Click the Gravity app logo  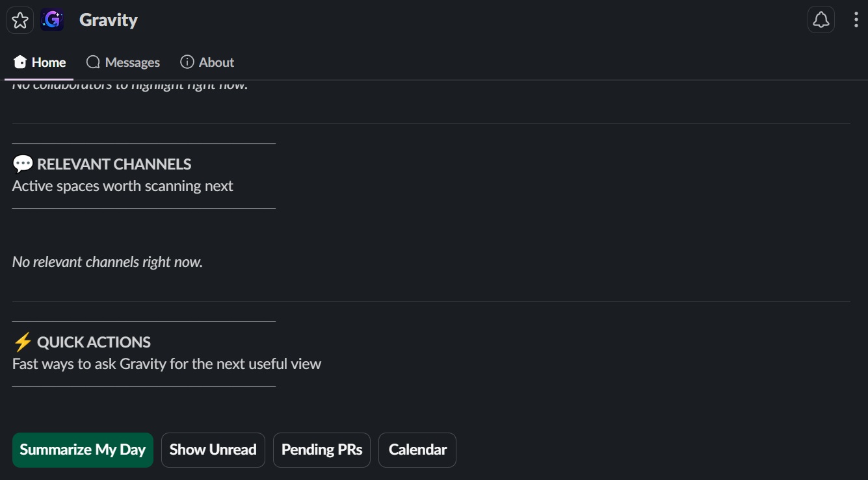point(52,20)
